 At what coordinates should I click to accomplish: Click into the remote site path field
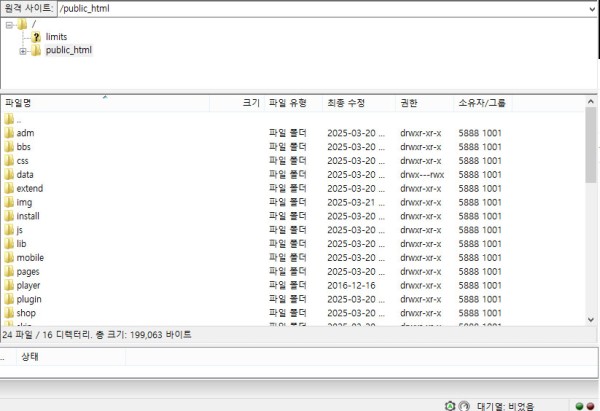[x=300, y=8]
